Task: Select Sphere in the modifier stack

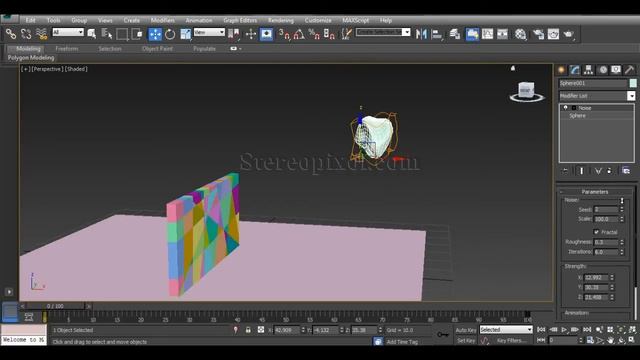Action: [577, 116]
